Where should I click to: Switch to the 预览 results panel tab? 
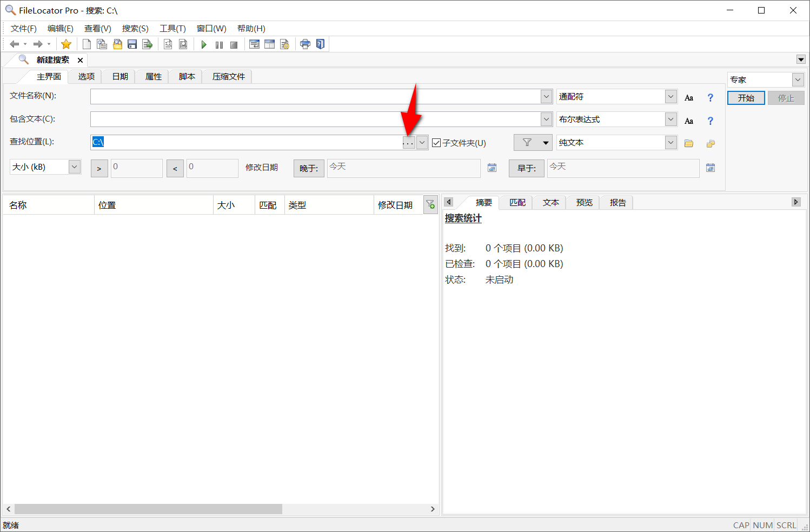583,202
